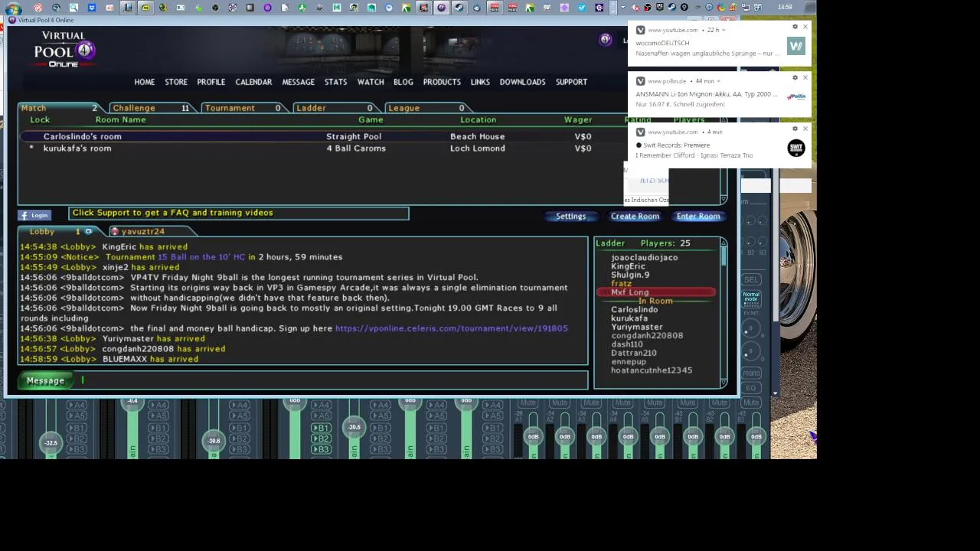Open the HOME menu
Screen dimensions: 980x551
click(x=145, y=82)
